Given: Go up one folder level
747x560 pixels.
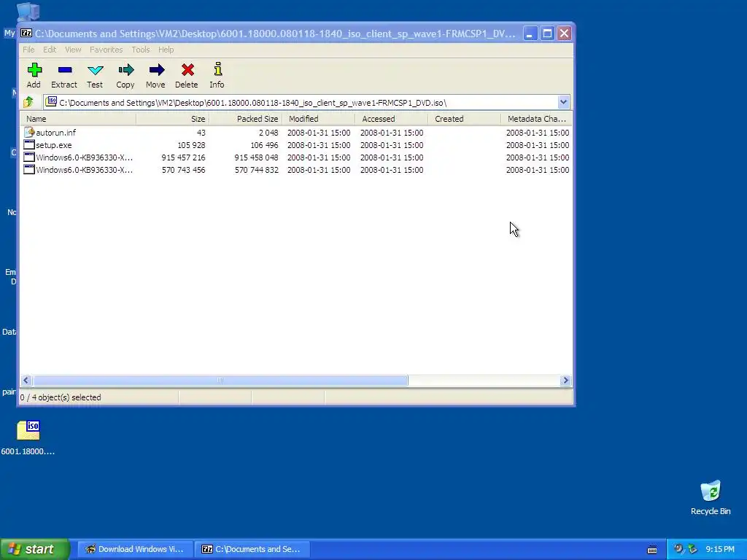Looking at the screenshot, I should 28,102.
